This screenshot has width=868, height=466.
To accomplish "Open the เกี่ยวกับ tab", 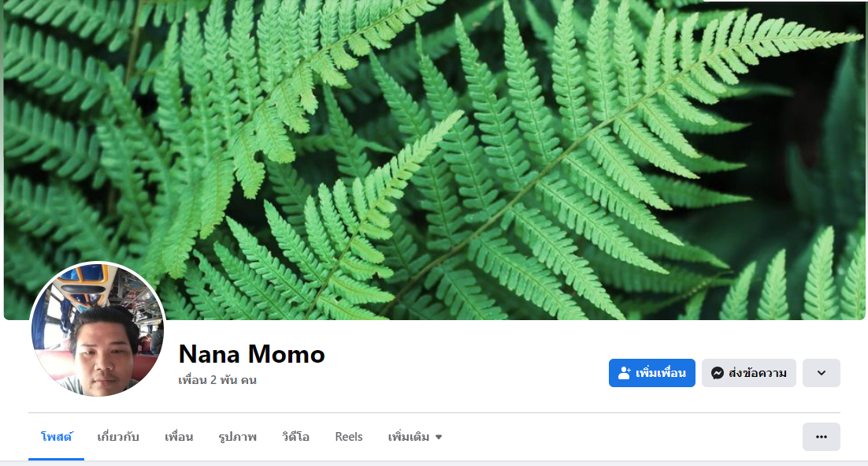I will point(118,437).
